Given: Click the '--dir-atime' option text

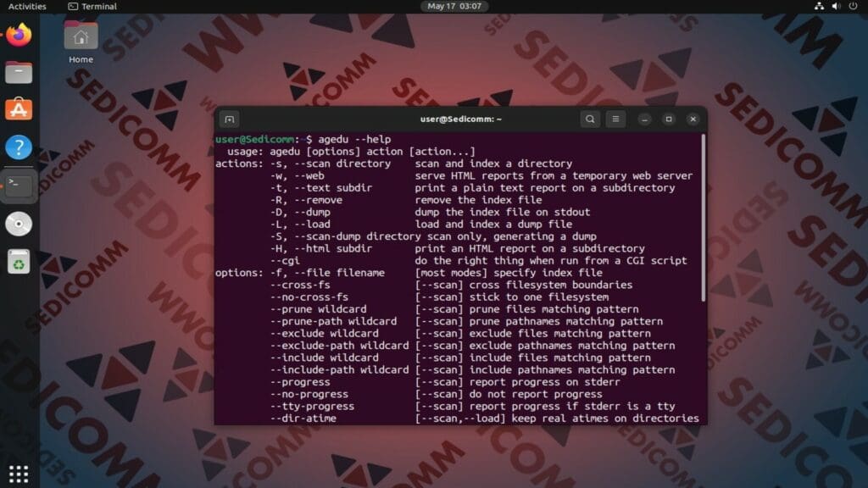Looking at the screenshot, I should [303, 419].
